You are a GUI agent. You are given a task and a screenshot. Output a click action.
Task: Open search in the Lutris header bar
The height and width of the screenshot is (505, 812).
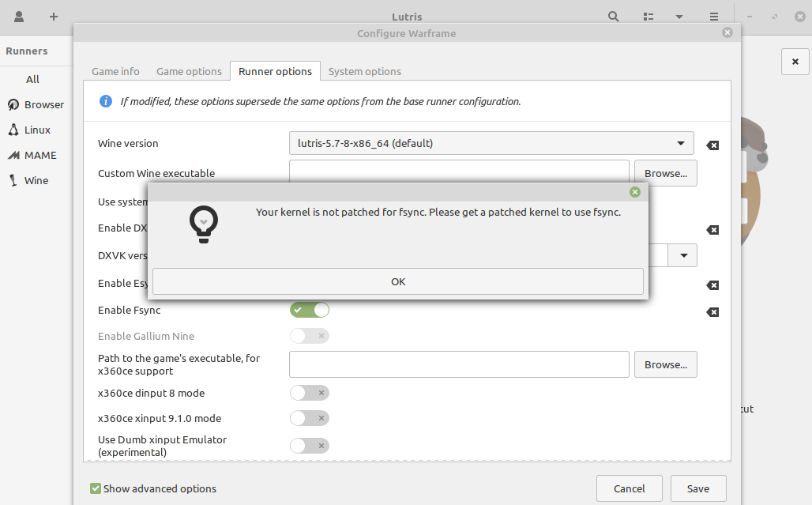613,17
